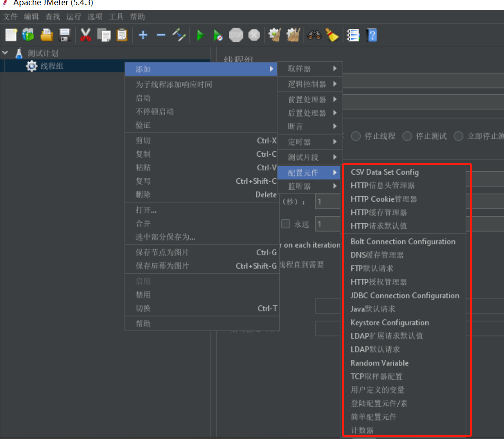Click the blue minus Collapse All icon

(161, 35)
